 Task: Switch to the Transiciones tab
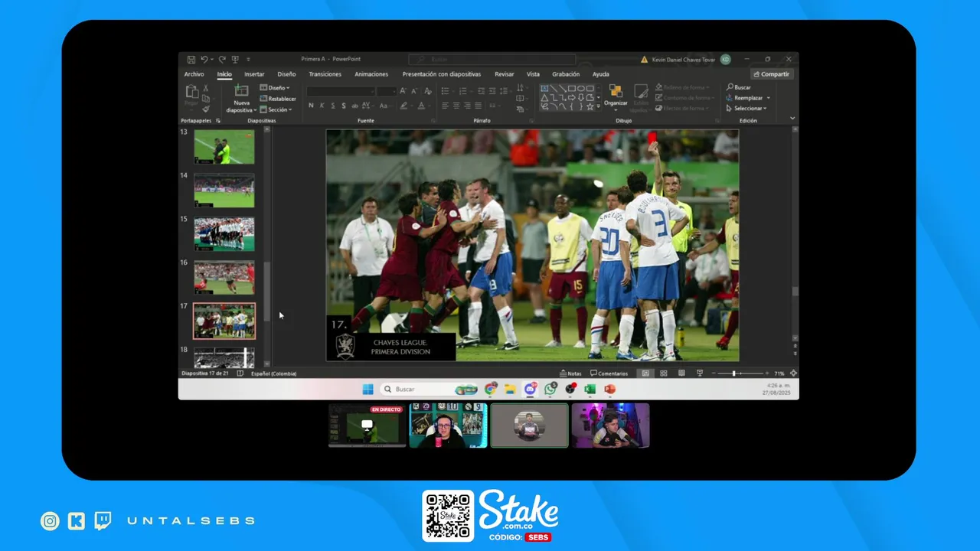325,74
